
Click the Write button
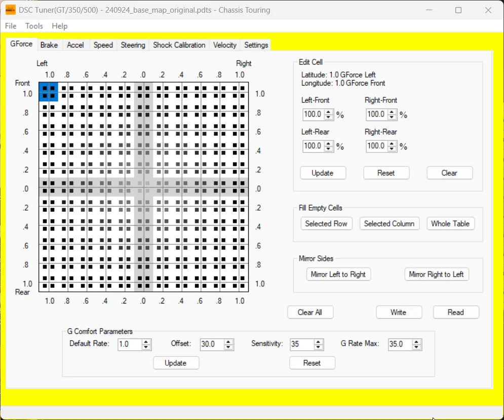(399, 312)
